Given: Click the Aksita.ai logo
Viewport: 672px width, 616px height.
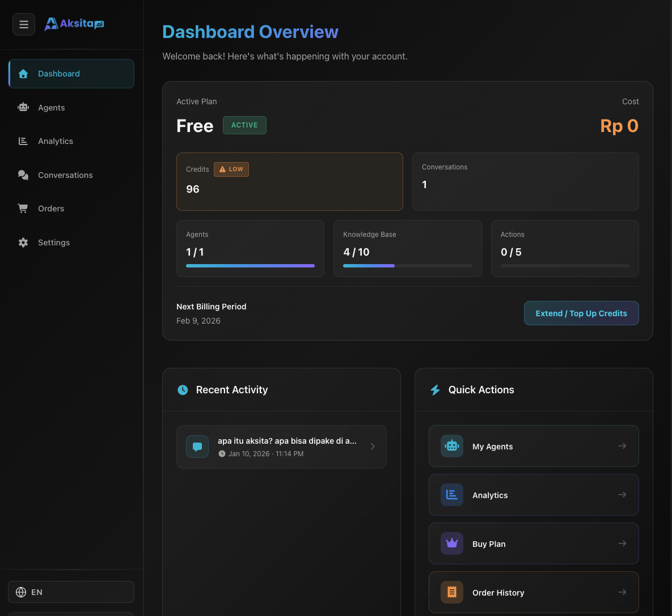Looking at the screenshot, I should coord(74,24).
